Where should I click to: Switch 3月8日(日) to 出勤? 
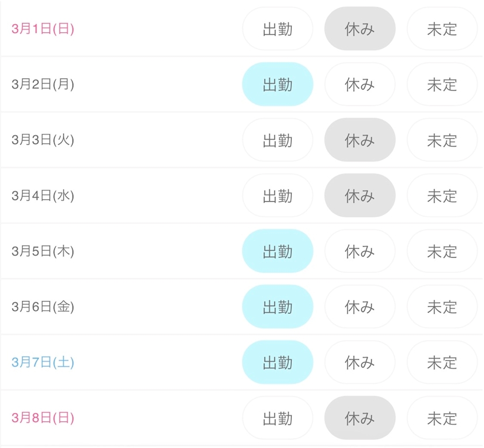coord(278,418)
